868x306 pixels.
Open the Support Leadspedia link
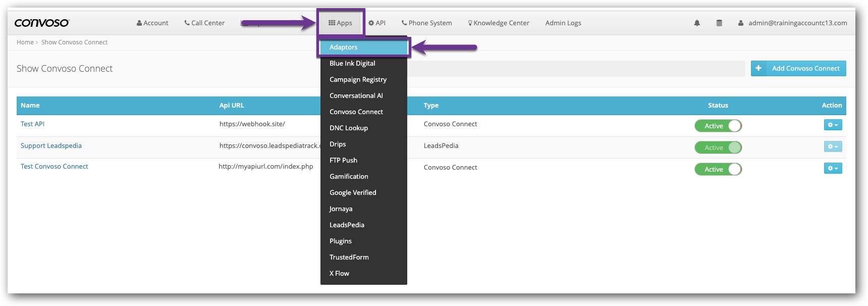pyautogui.click(x=51, y=145)
